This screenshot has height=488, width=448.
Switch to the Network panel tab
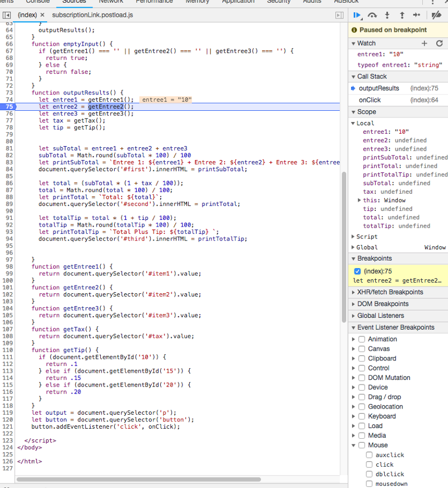pos(111,2)
